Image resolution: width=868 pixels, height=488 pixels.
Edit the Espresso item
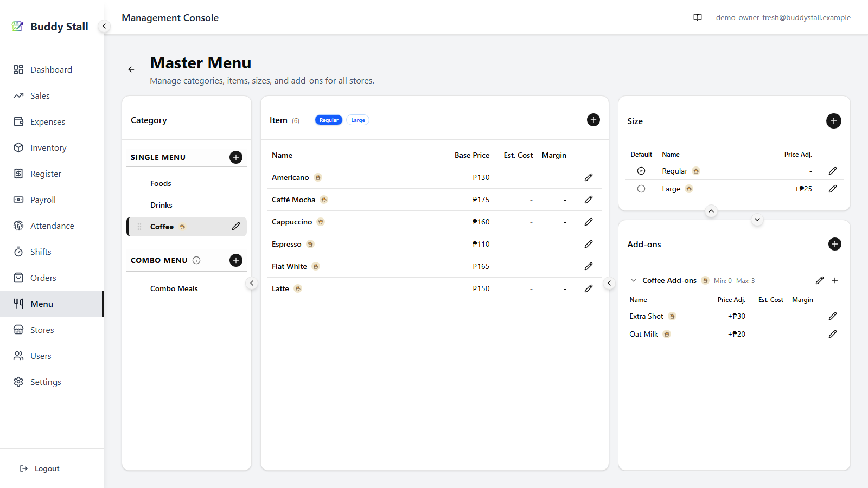pyautogui.click(x=589, y=244)
